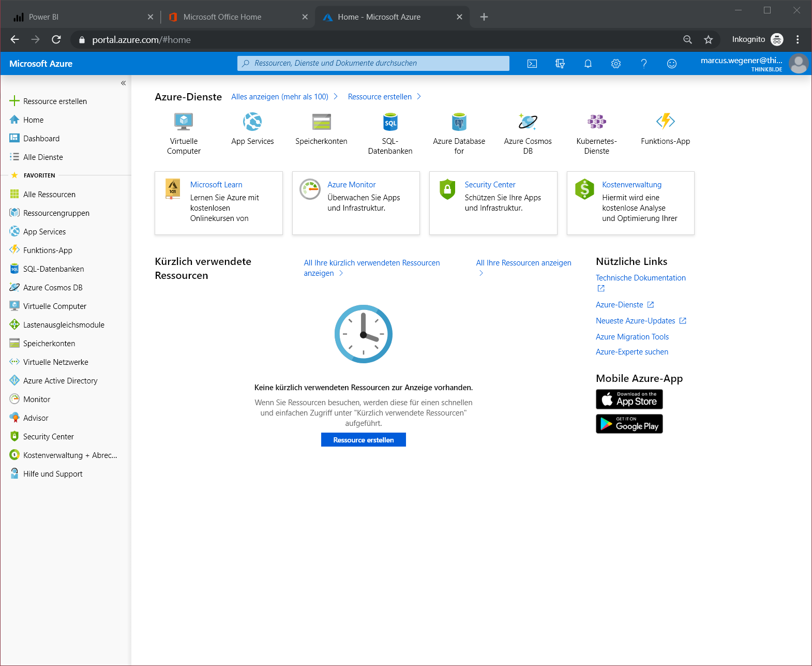This screenshot has height=666, width=812.
Task: Click the App Store download badge
Action: pyautogui.click(x=629, y=399)
